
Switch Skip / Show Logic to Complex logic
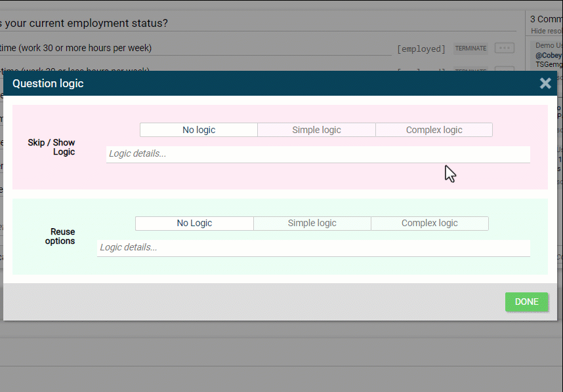[x=434, y=130]
